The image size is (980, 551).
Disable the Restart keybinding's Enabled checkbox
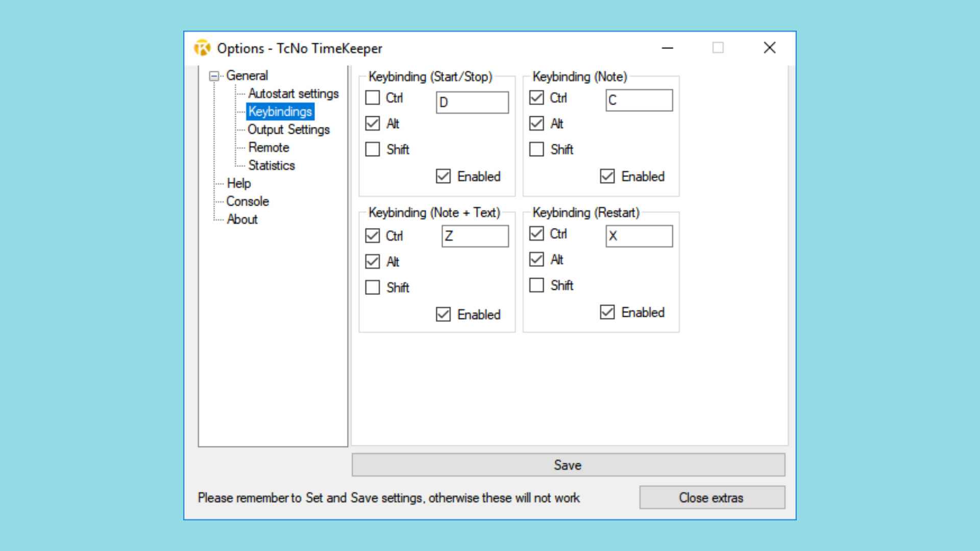pos(607,312)
